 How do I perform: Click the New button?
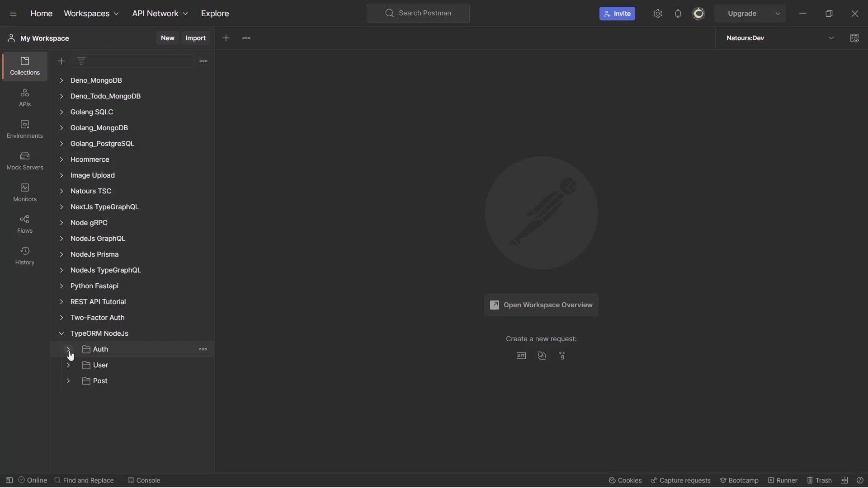click(168, 38)
